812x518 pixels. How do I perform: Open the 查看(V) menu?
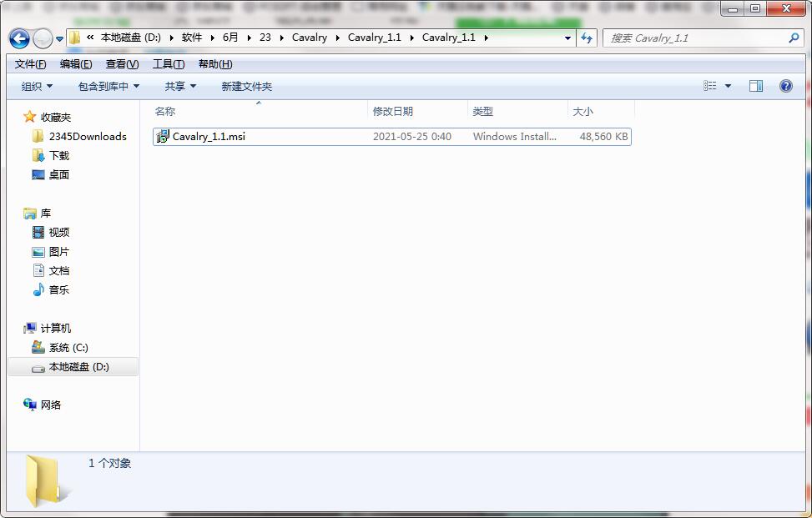click(122, 64)
